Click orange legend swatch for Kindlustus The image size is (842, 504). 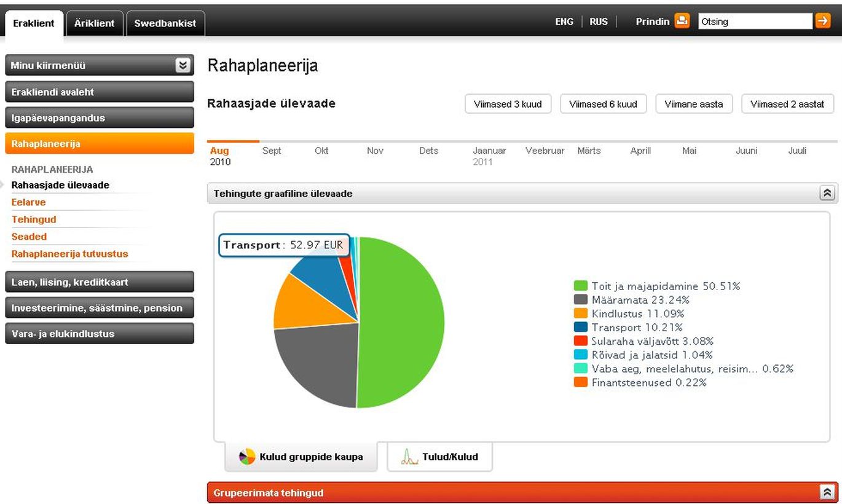[x=581, y=313]
